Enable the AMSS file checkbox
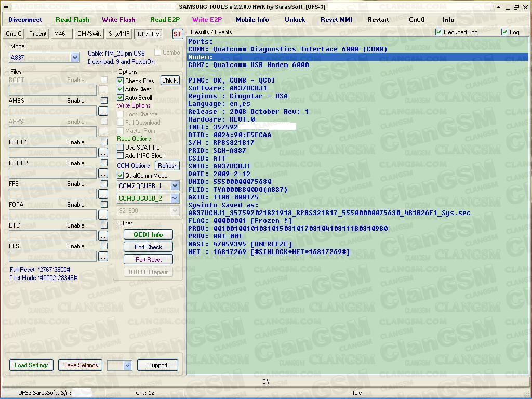The image size is (532, 399). click(x=104, y=100)
